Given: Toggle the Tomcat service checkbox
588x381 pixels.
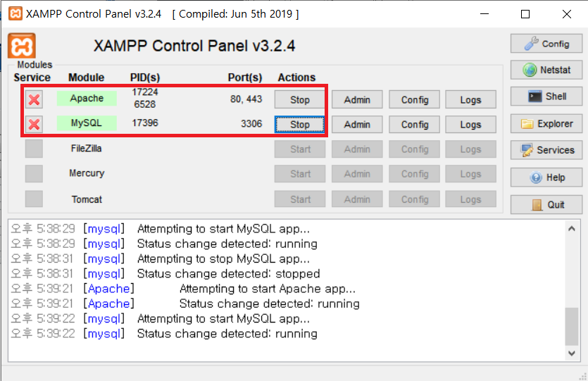Looking at the screenshot, I should click(34, 199).
